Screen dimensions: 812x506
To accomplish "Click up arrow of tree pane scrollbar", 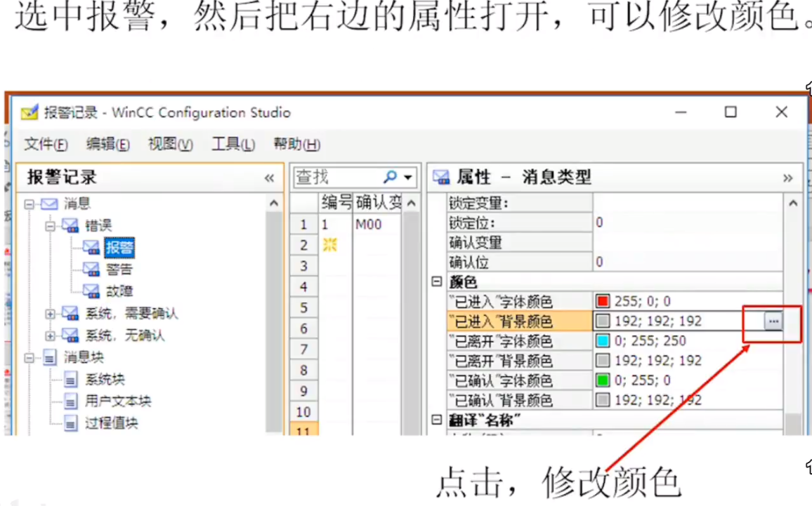I will (274, 204).
